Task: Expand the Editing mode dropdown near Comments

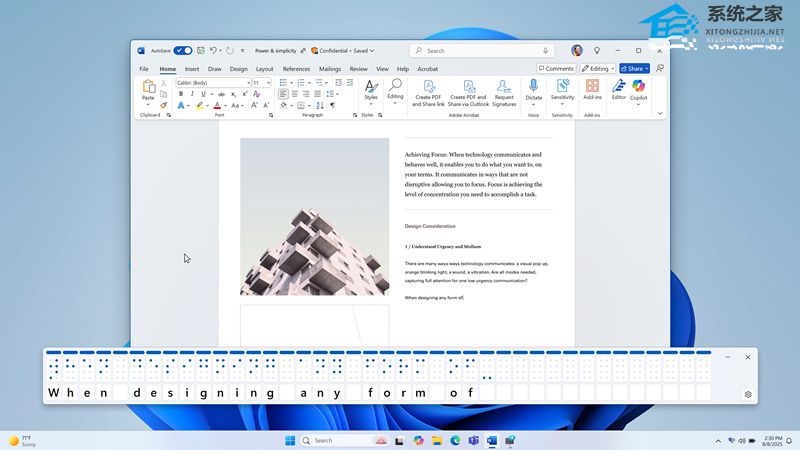Action: click(x=598, y=69)
